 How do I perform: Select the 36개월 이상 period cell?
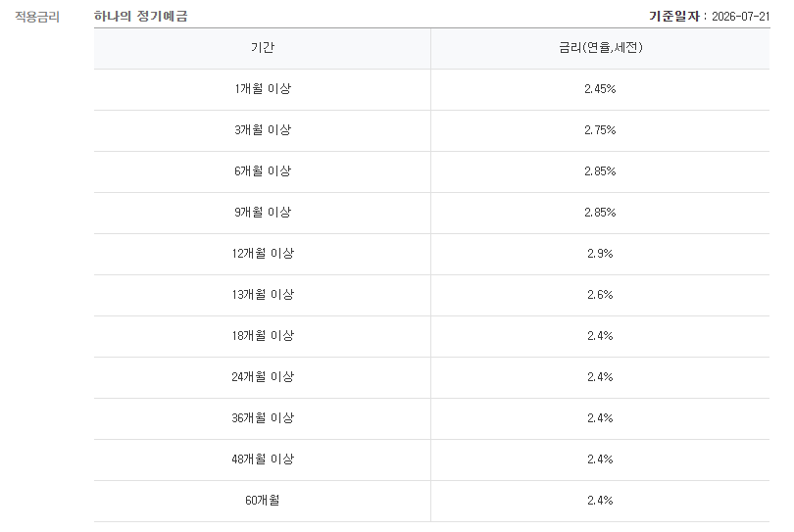tap(263, 418)
